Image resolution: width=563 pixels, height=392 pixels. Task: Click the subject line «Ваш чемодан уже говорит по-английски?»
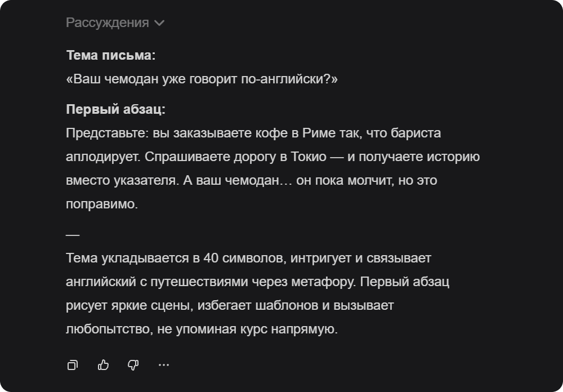tap(202, 79)
